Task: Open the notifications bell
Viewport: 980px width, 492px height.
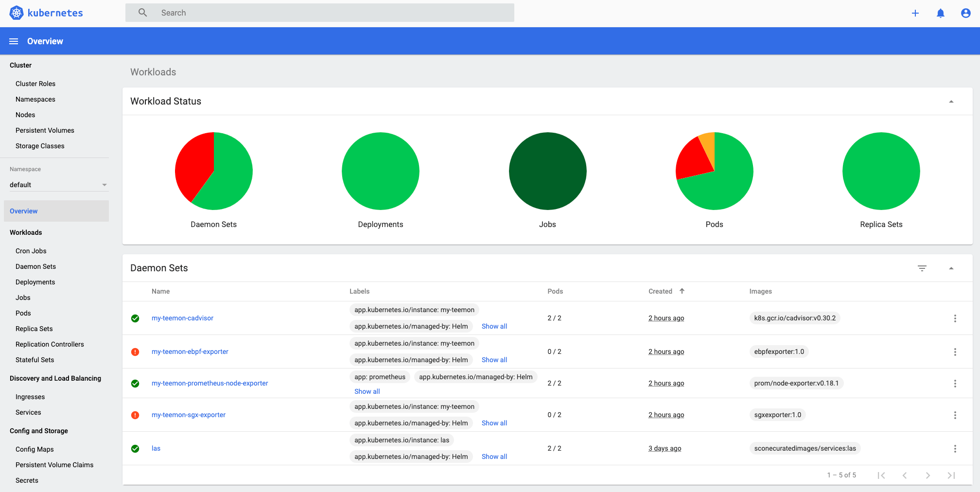Action: tap(940, 13)
